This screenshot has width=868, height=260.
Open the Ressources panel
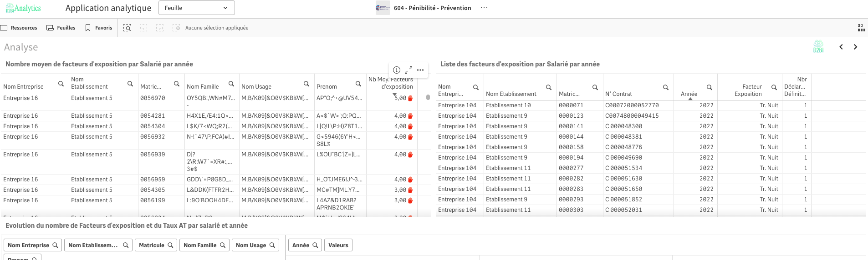(x=19, y=28)
